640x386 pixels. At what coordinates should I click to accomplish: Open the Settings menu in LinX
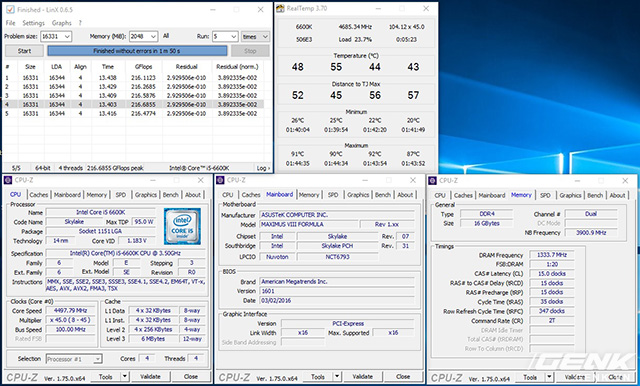pyautogui.click(x=33, y=23)
